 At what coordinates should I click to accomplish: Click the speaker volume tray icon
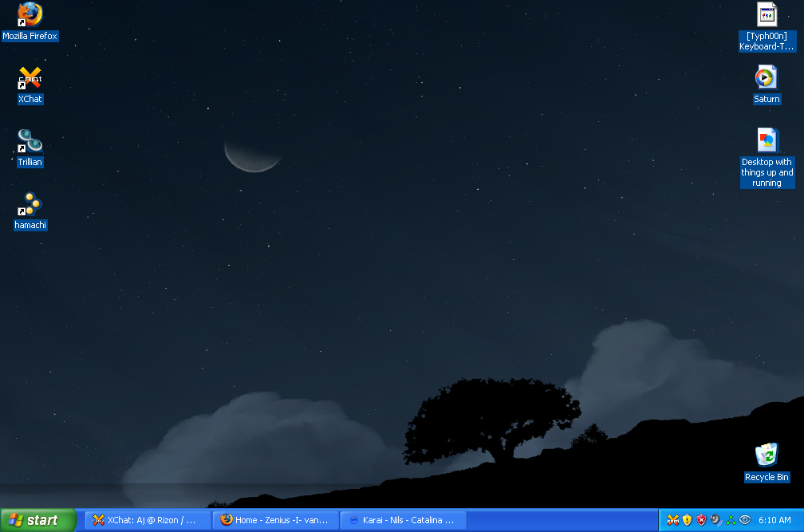(716, 520)
